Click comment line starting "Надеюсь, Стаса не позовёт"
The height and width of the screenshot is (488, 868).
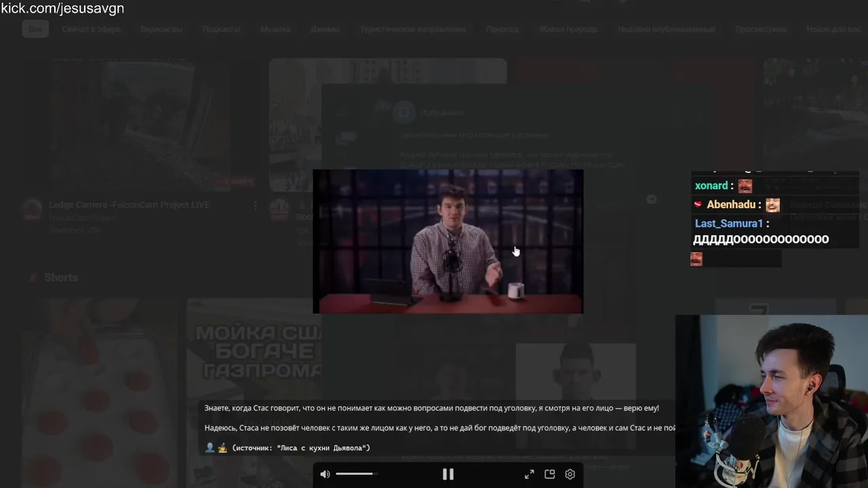[x=439, y=428]
